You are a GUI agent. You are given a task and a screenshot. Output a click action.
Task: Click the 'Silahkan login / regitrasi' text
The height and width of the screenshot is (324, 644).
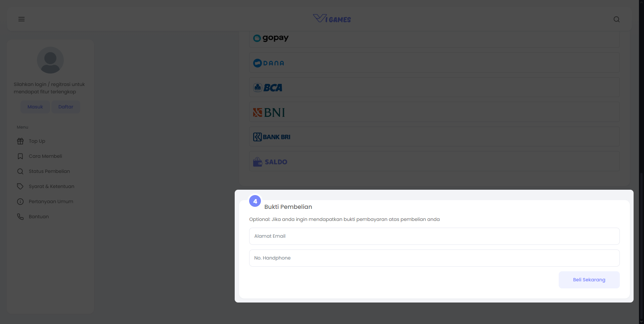point(49,88)
